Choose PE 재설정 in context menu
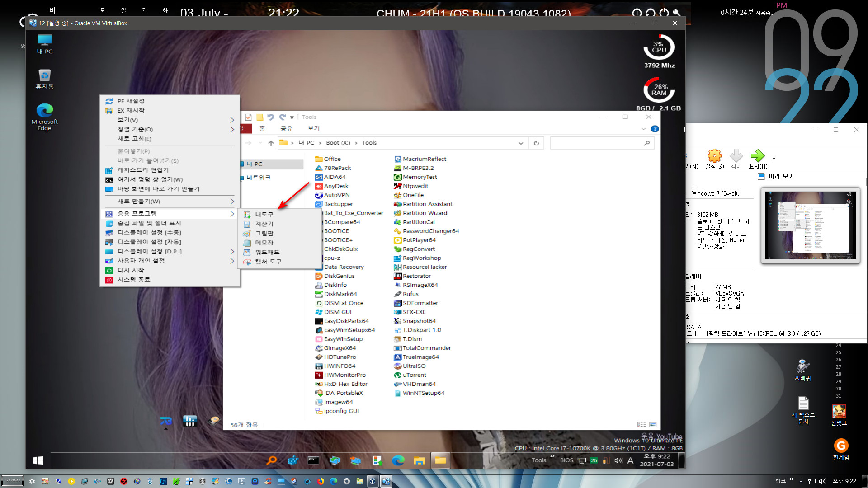The height and width of the screenshot is (488, 868). click(170, 101)
